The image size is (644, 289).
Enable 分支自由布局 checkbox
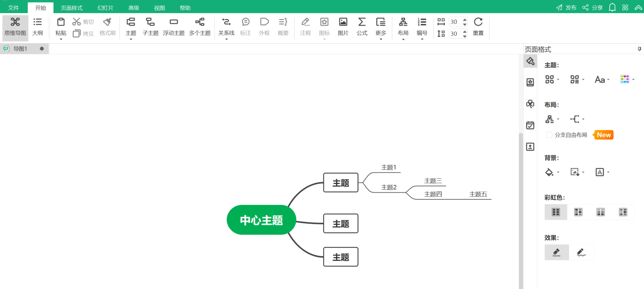549,135
